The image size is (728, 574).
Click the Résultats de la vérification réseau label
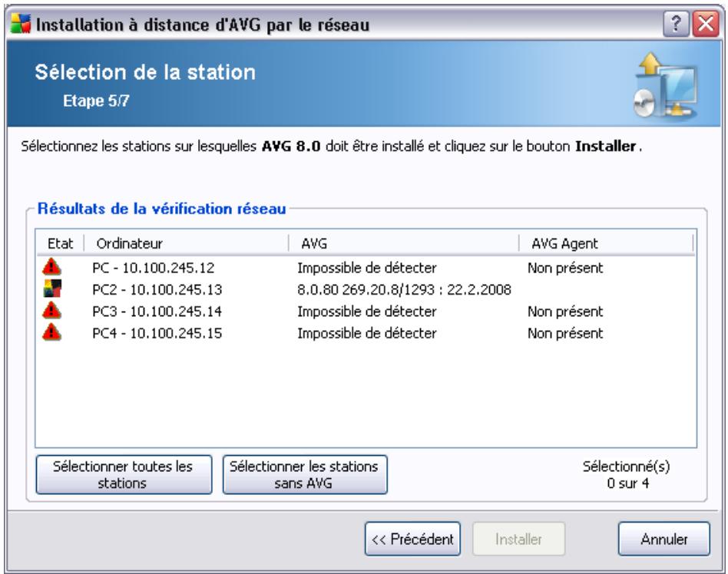tap(161, 209)
